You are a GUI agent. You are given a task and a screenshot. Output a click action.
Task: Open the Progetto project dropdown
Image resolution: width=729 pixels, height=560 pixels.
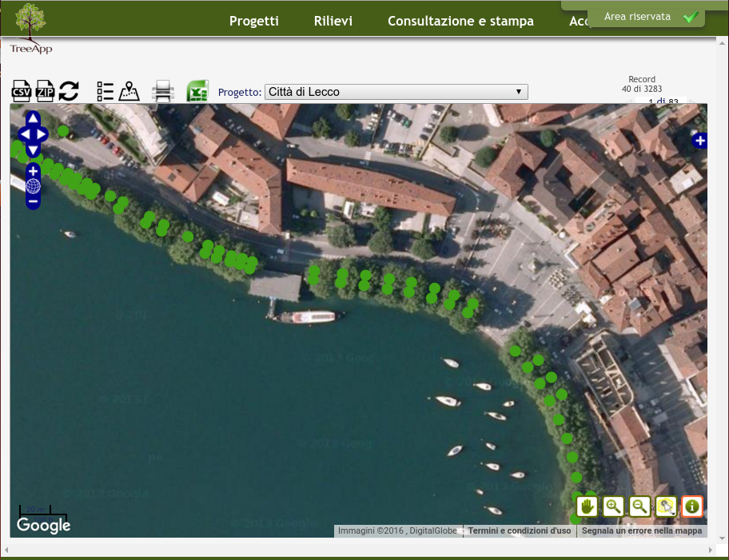click(x=518, y=91)
